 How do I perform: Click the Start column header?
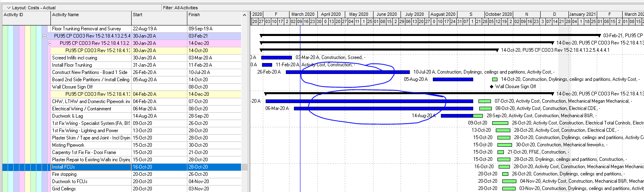point(159,18)
